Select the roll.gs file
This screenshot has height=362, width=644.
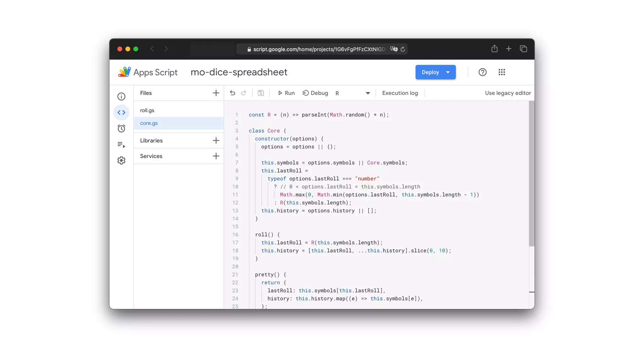click(x=147, y=110)
